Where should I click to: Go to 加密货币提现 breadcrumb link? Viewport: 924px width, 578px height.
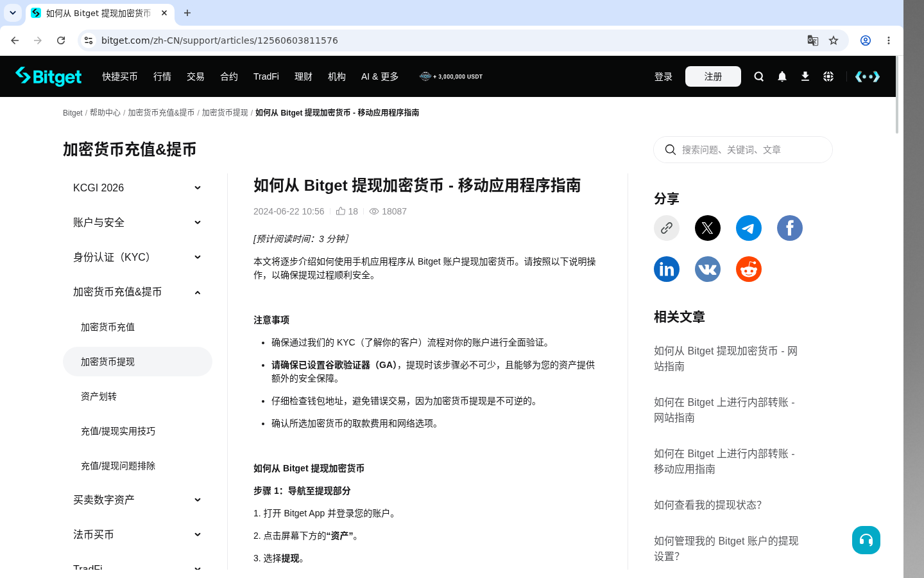pyautogui.click(x=225, y=112)
